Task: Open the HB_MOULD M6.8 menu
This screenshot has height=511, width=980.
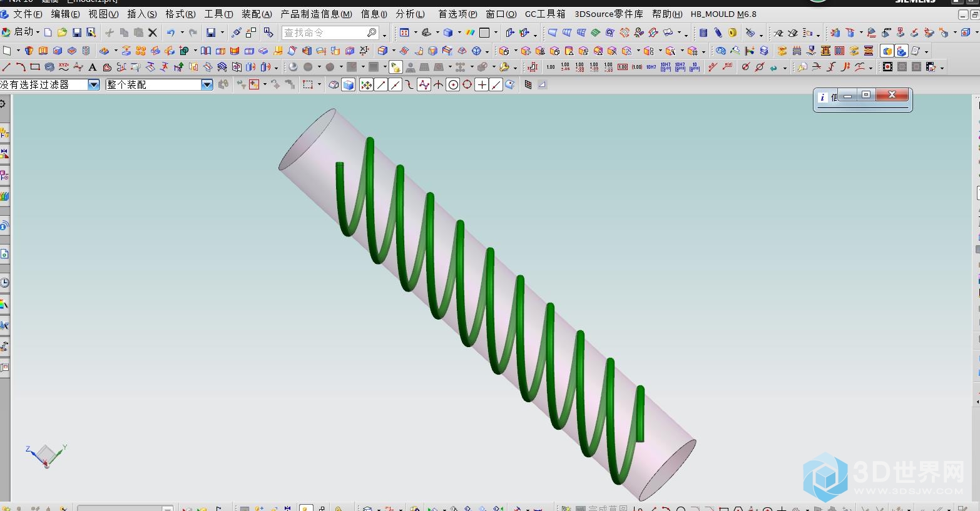Action: pyautogui.click(x=723, y=14)
